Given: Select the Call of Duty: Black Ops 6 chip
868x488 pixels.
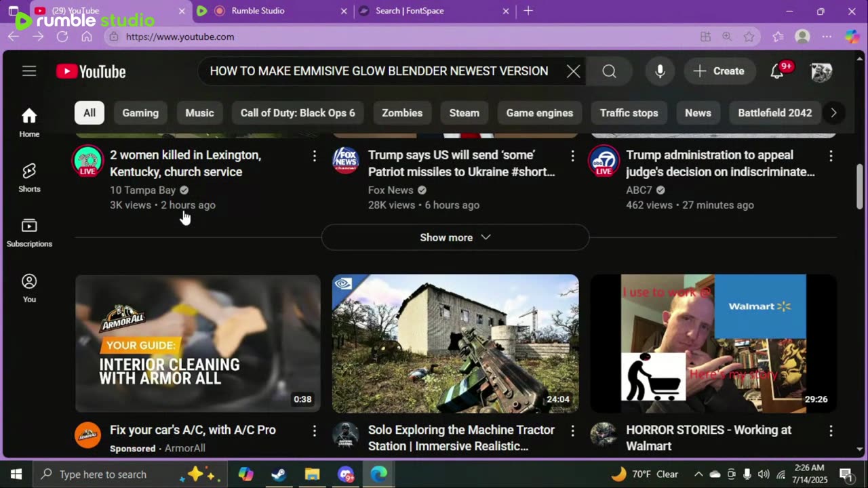Looking at the screenshot, I should click(298, 113).
